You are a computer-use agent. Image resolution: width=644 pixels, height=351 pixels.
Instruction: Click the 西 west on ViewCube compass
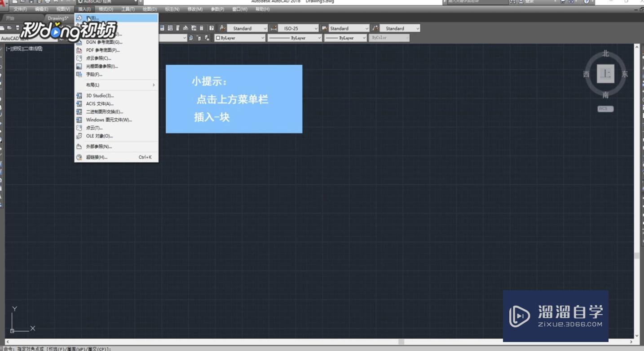(x=586, y=74)
